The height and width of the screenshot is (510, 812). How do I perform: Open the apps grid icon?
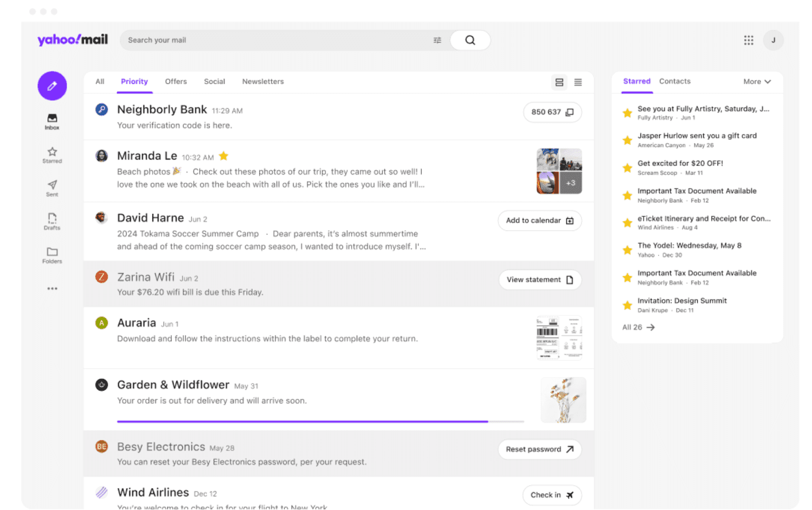click(x=749, y=40)
